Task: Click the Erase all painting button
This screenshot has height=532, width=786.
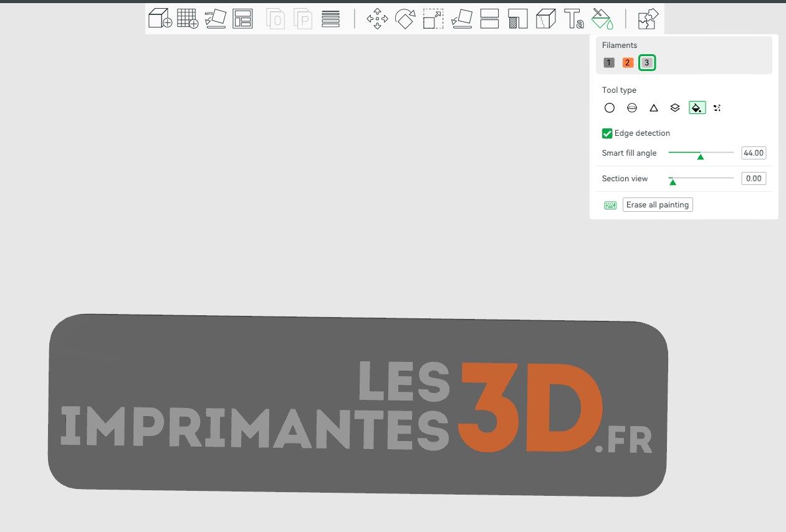Action: (658, 205)
